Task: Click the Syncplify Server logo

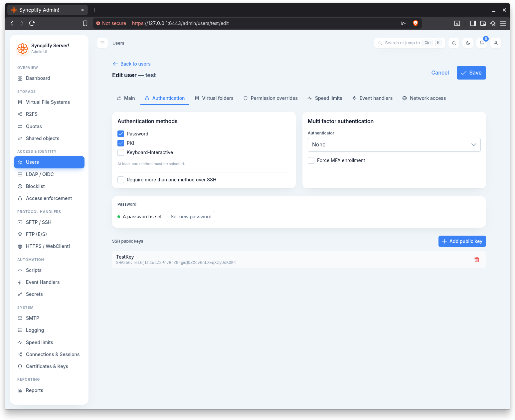Action: tap(23, 48)
